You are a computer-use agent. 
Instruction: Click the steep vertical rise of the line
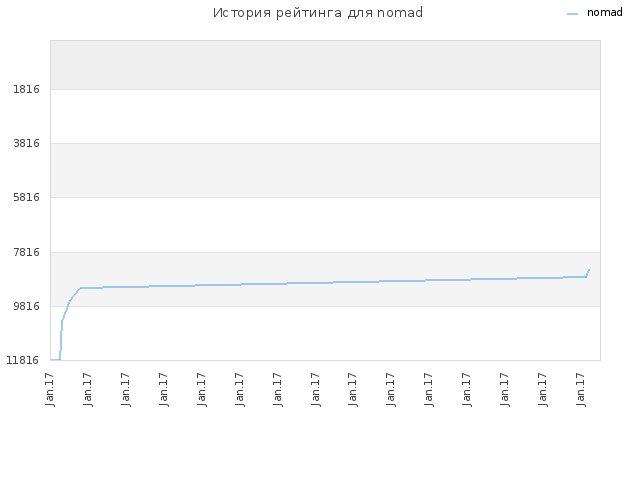tap(61, 339)
